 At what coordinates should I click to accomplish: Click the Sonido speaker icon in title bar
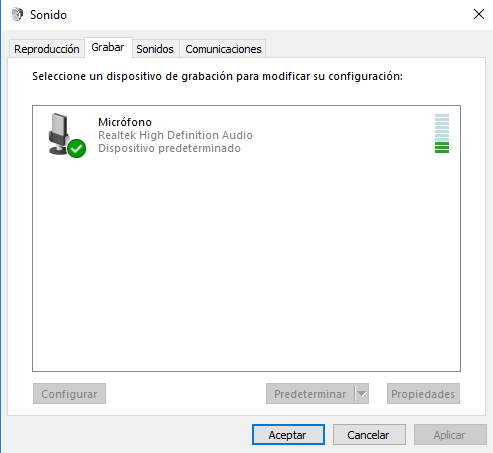(17, 15)
